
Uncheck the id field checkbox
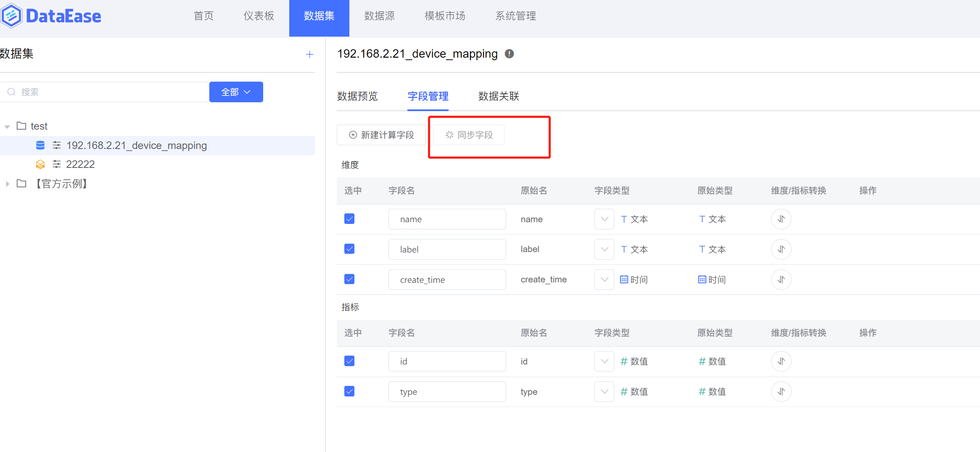pyautogui.click(x=349, y=361)
